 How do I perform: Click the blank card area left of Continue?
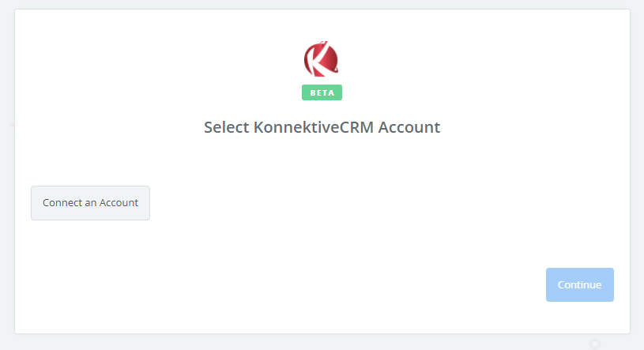[288, 284]
